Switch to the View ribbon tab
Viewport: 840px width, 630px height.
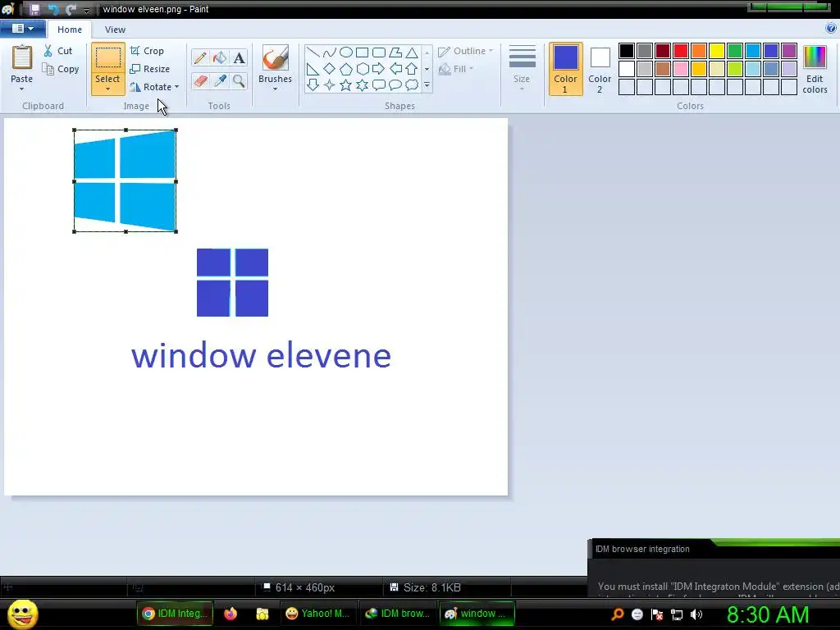[115, 30]
